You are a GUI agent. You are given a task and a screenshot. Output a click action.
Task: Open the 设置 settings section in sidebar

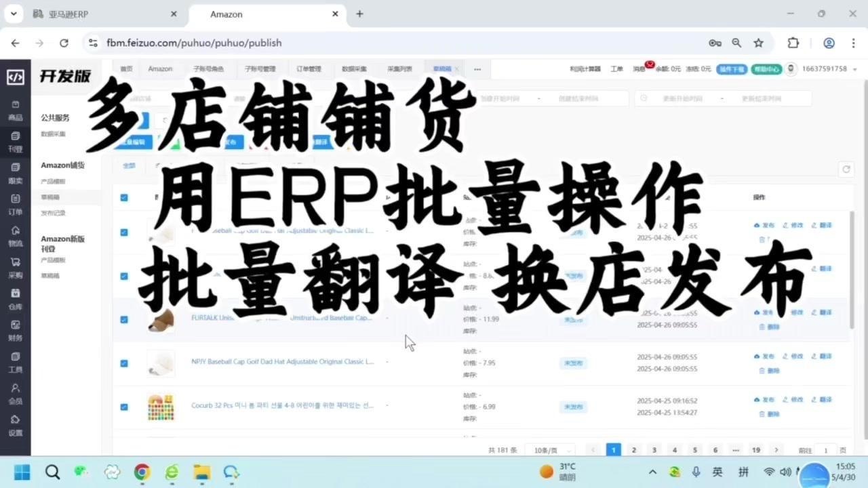15,425
